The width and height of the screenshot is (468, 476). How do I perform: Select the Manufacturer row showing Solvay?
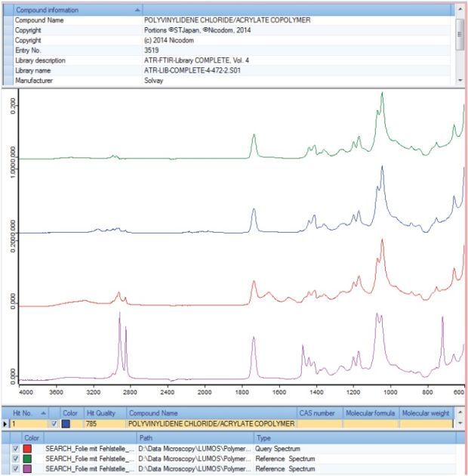click(226, 79)
